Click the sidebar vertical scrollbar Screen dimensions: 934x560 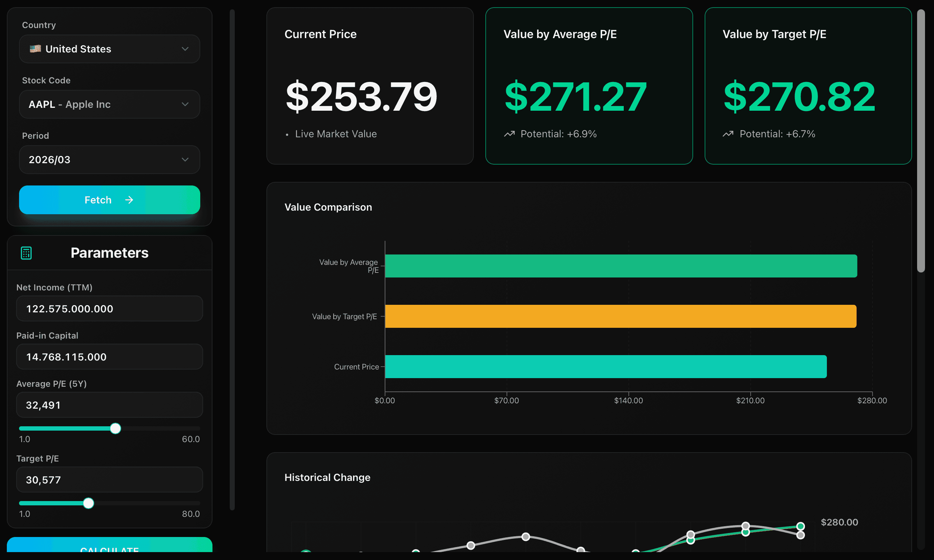coord(232,260)
